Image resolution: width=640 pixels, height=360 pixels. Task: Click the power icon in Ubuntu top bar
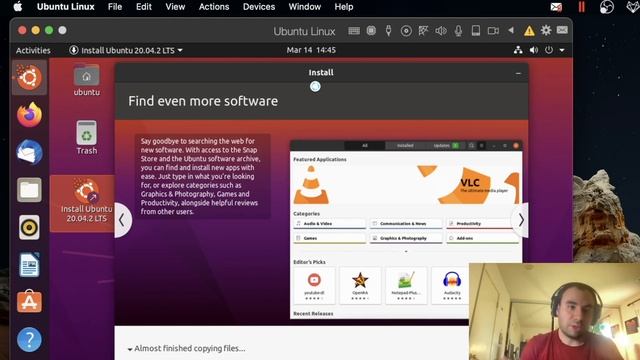549,50
